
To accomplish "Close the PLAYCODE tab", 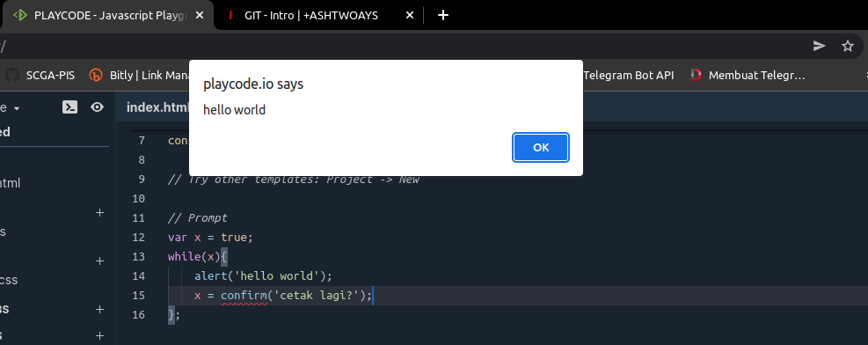I will [x=201, y=16].
